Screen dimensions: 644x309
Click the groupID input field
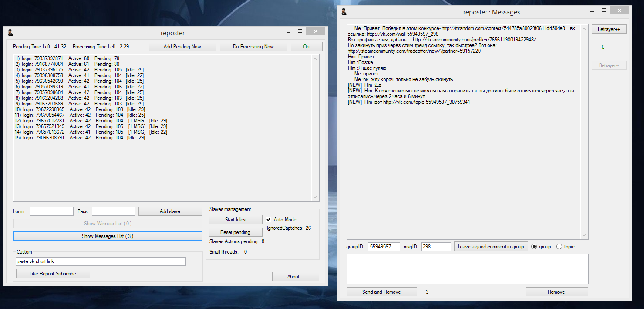click(x=384, y=247)
